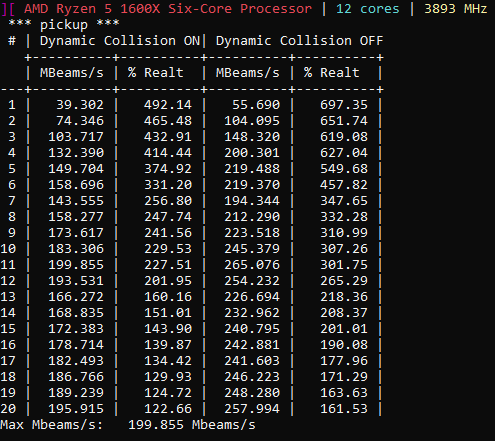Click value 173.617 in row 9
The width and height of the screenshot is (495, 441).
(x=76, y=233)
